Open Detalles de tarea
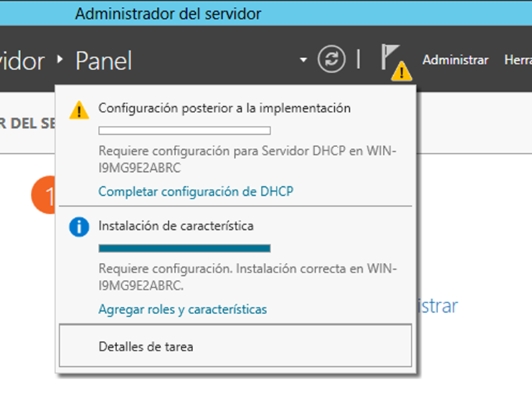This screenshot has width=532, height=395. click(x=146, y=346)
